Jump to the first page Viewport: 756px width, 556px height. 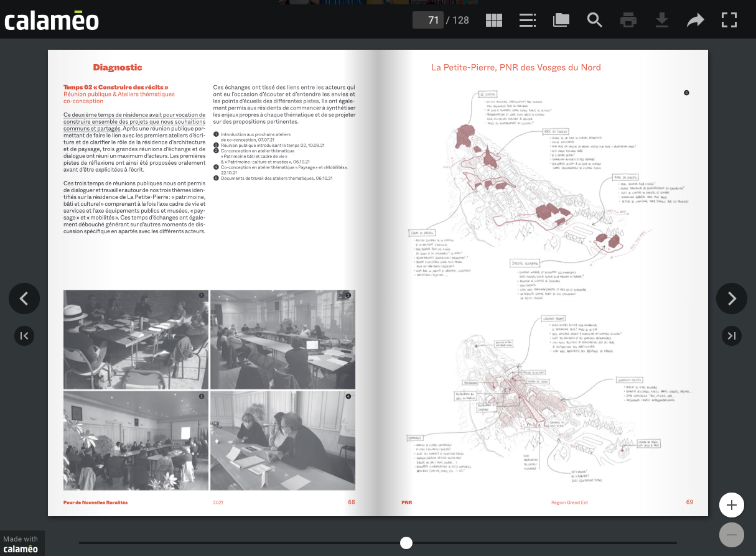(x=24, y=336)
